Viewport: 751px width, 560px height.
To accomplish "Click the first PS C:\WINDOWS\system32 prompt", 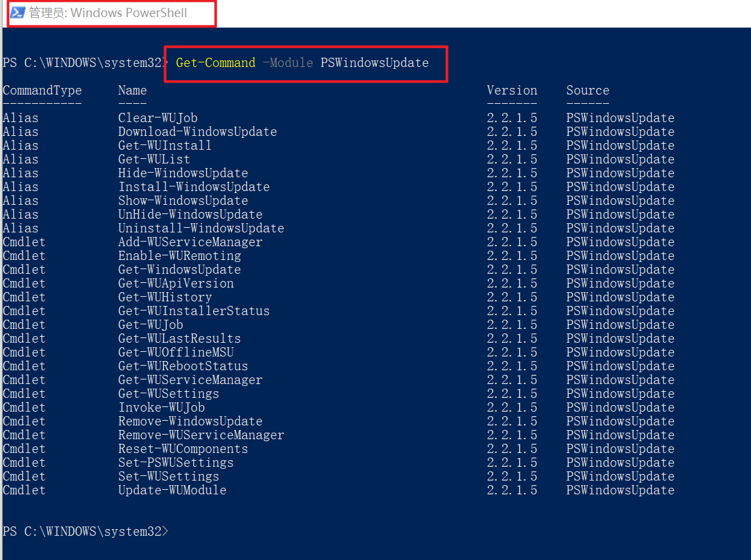I will click(x=85, y=63).
